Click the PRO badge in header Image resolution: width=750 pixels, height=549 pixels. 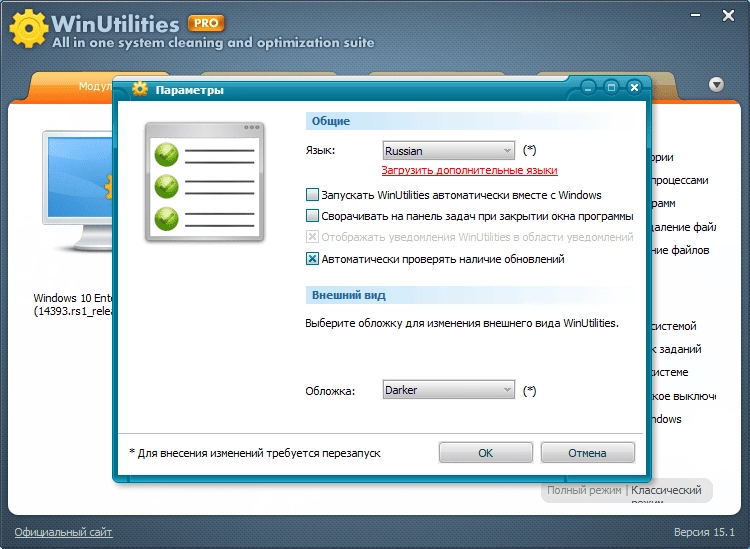click(206, 23)
